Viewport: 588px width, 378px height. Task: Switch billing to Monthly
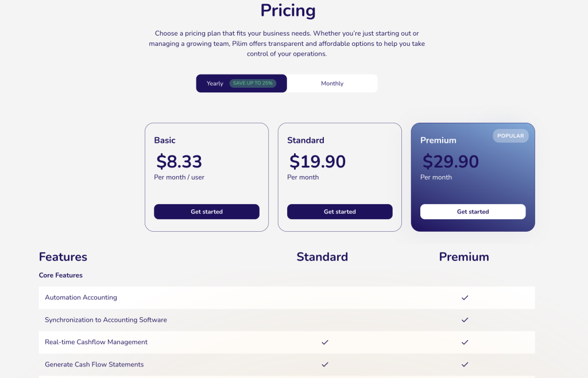[x=332, y=84]
